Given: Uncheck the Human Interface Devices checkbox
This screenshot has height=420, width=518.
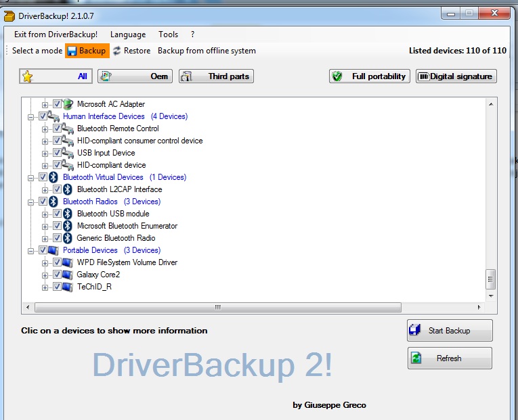Looking at the screenshot, I should (x=43, y=116).
